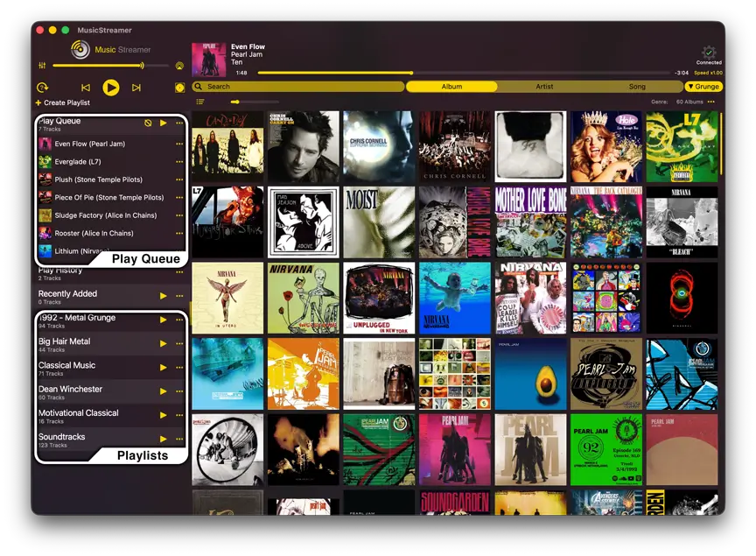Switch to the Artist tab
Image resolution: width=756 pixels, height=556 pixels.
[x=543, y=87]
